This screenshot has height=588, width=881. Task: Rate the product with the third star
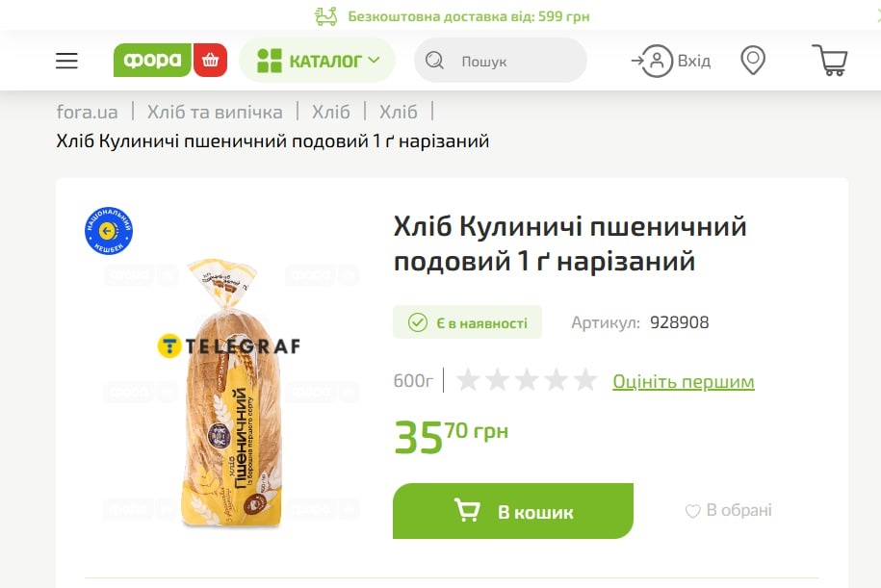tap(527, 380)
